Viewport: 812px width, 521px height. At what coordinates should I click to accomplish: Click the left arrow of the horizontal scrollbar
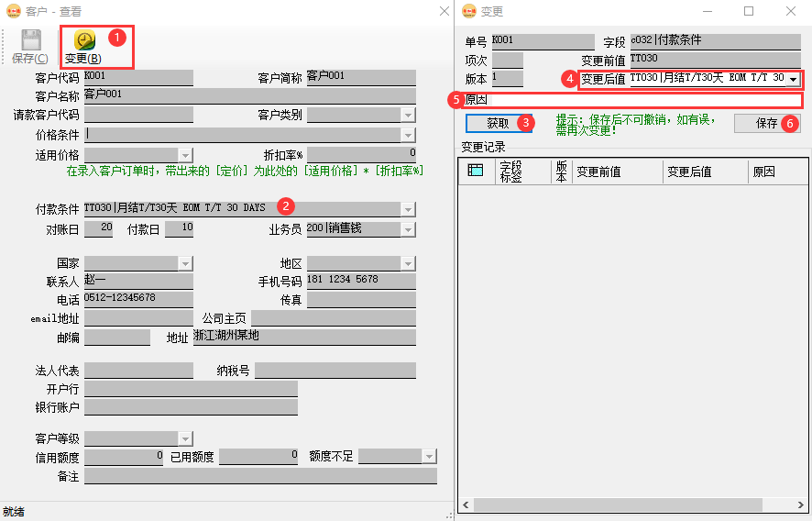[x=466, y=505]
